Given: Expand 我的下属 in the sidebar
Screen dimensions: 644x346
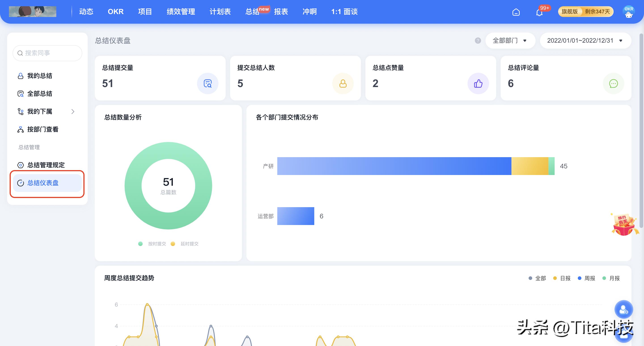Looking at the screenshot, I should click(40, 112).
